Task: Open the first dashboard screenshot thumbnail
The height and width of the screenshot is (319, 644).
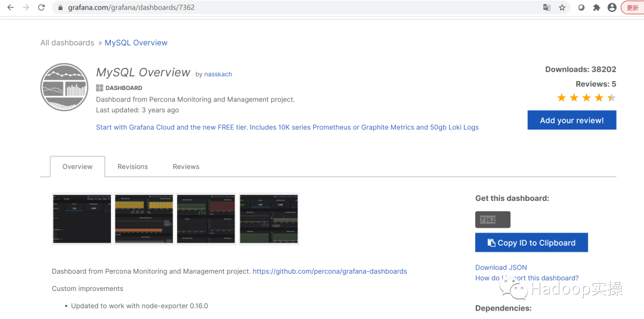Action: (82, 218)
